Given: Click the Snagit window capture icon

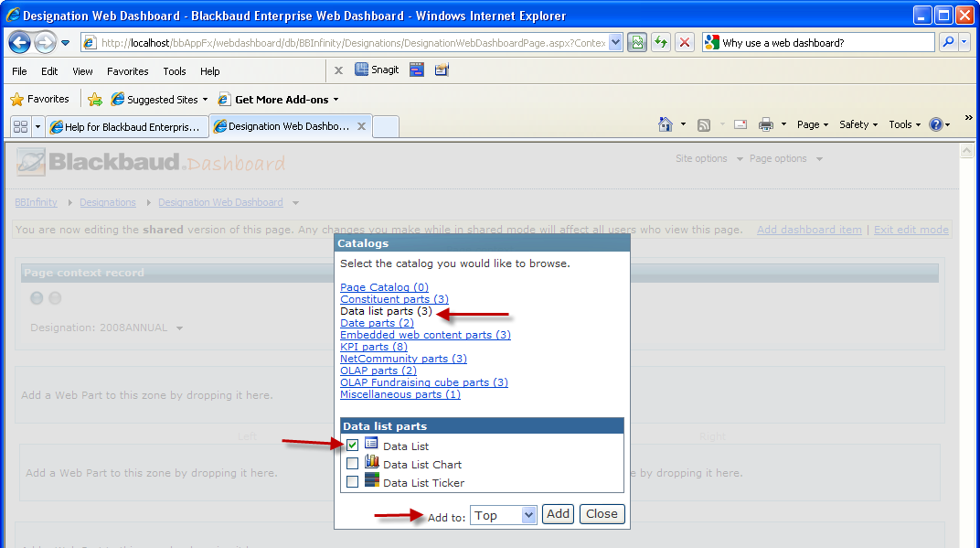Looking at the screenshot, I should [417, 70].
